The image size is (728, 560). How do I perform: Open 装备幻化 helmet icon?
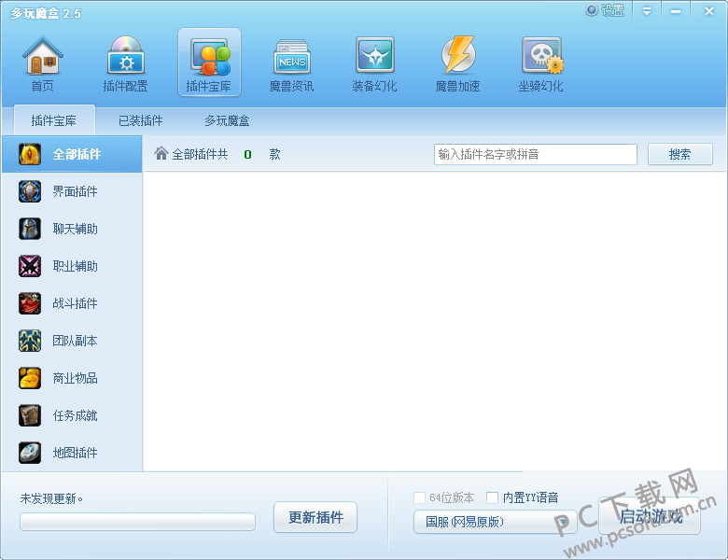click(375, 56)
